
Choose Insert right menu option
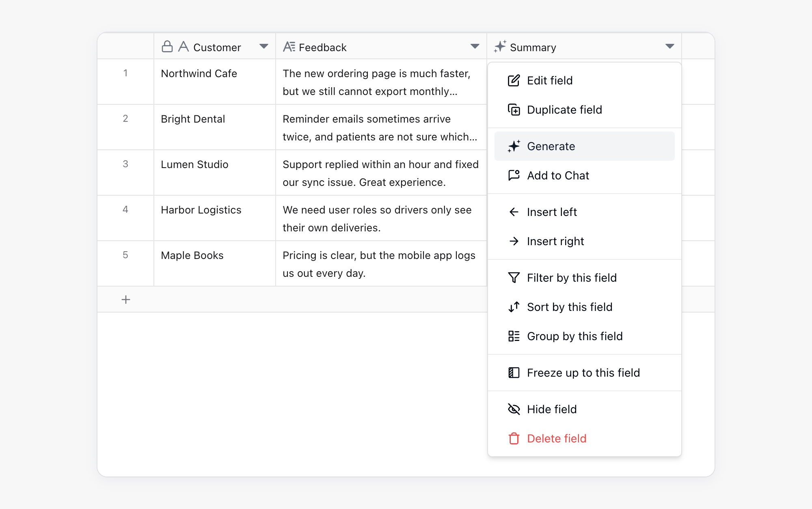585,241
